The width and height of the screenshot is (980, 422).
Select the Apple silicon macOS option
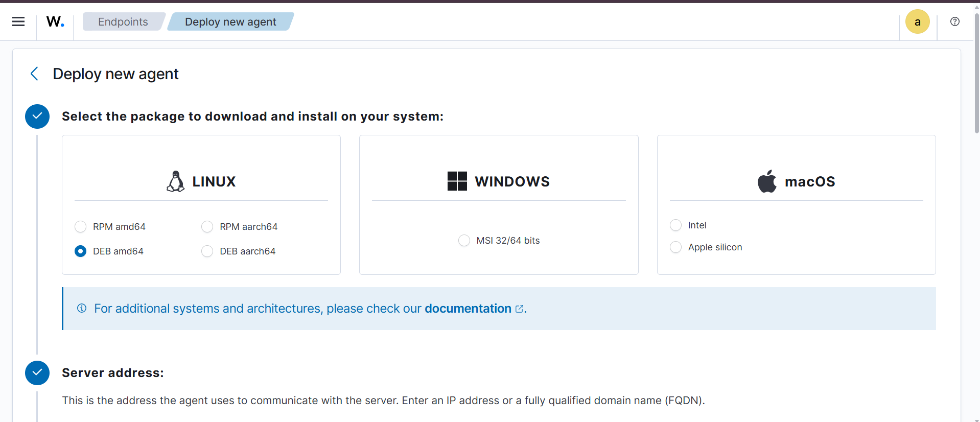(x=675, y=247)
